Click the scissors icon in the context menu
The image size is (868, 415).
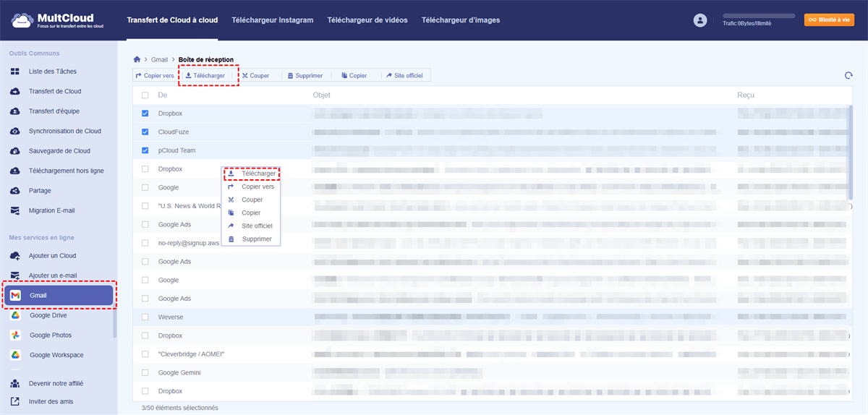231,200
